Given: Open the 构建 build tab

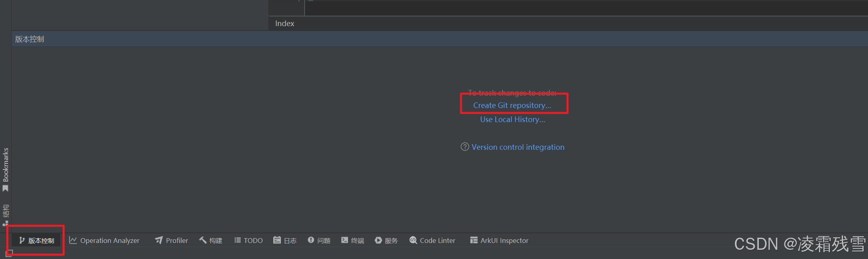Looking at the screenshot, I should (211, 241).
